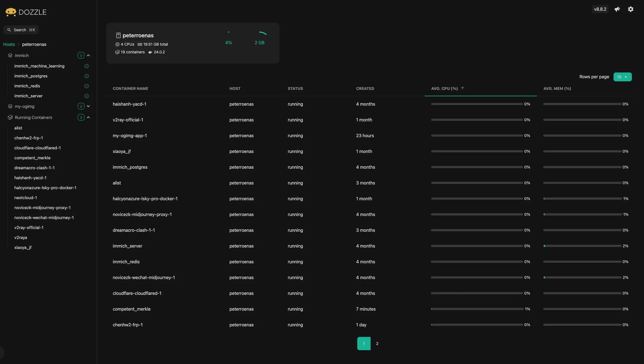644x364 pixels.
Task: Click merge icon beside Running Containers
Action: point(81,117)
